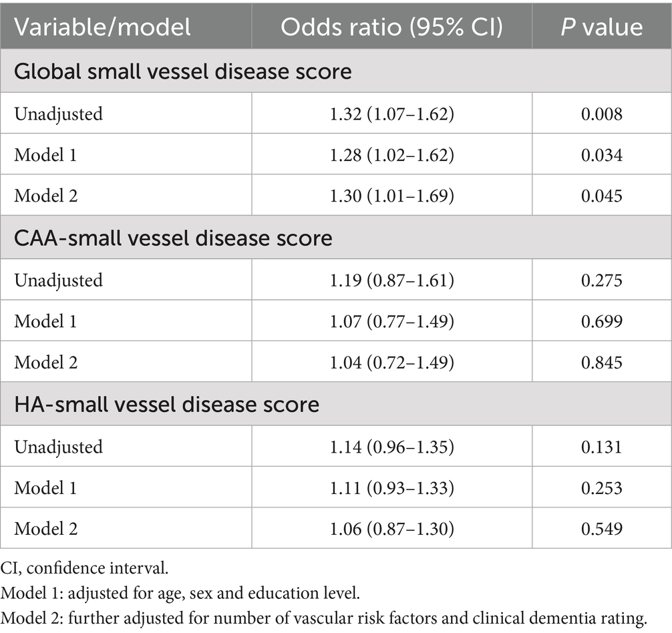This screenshot has width=672, height=633.
Task: Select the odds ratio 1.14 (0.96–1.35)
Action: pyautogui.click(x=391, y=447)
